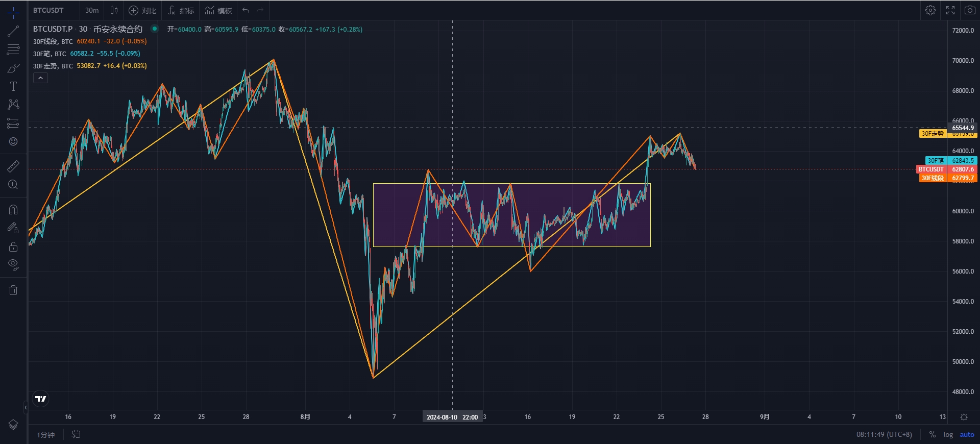Viewport: 980px width, 444px height.
Task: Click the 30F线段 62799.7 axis label
Action: coord(948,178)
